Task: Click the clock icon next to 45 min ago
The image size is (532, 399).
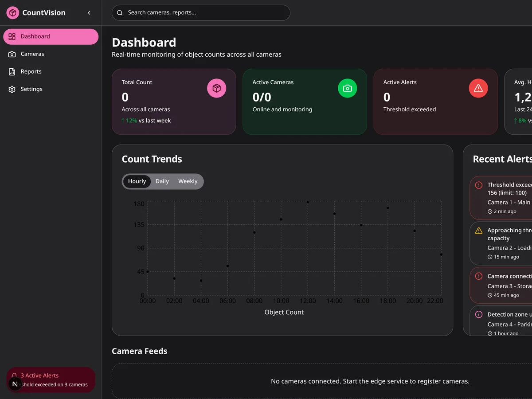Action: (x=490, y=295)
